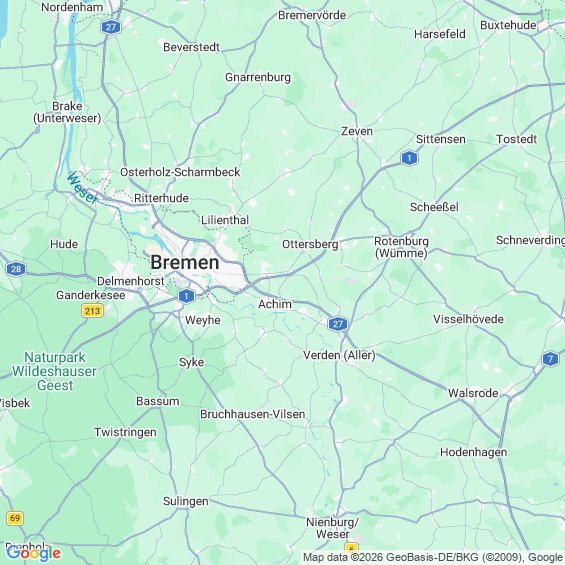Click the yellow 213 road shield
The width and height of the screenshot is (565, 565).
(93, 310)
